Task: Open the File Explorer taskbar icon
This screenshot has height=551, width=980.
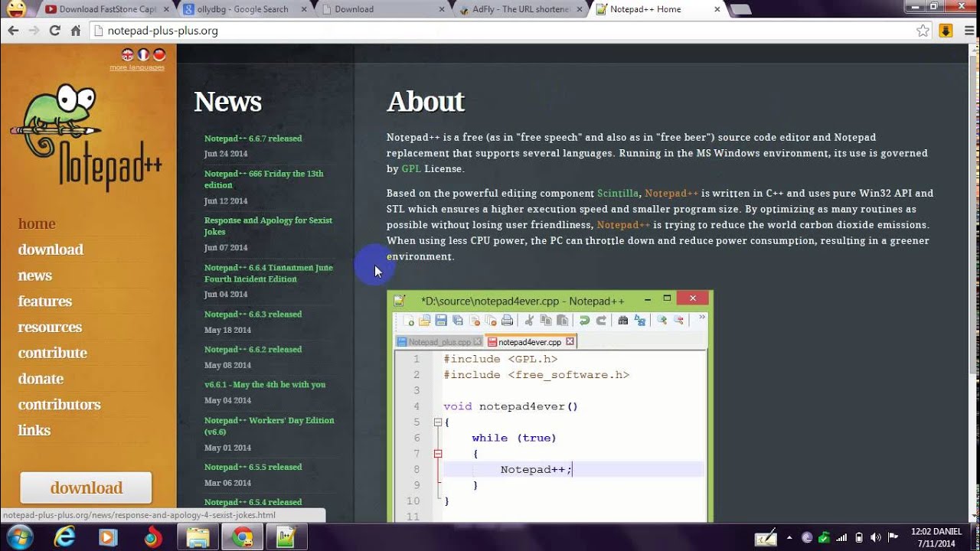Action: pos(198,537)
